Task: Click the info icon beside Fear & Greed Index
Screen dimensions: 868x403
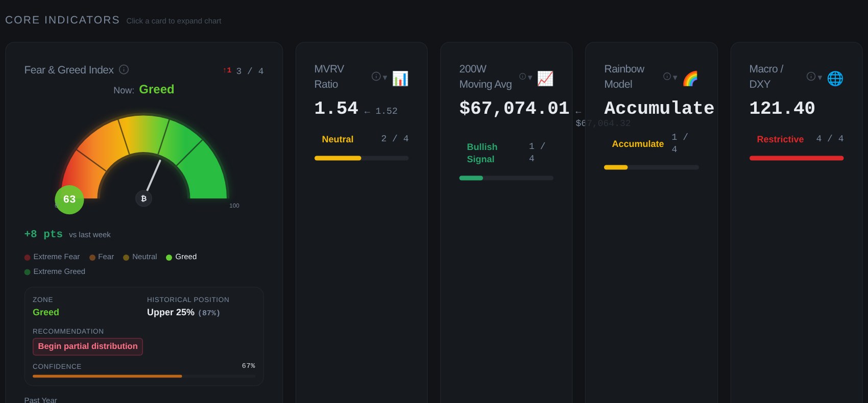Action: tap(124, 69)
